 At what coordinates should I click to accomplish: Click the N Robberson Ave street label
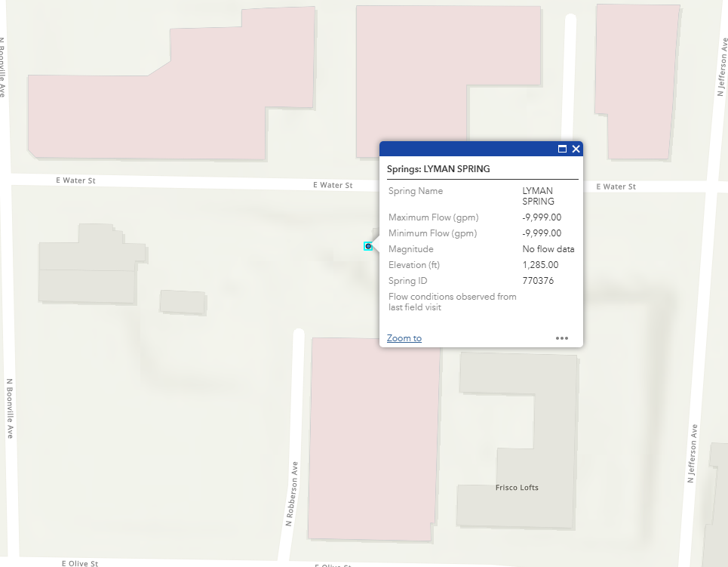tap(291, 494)
